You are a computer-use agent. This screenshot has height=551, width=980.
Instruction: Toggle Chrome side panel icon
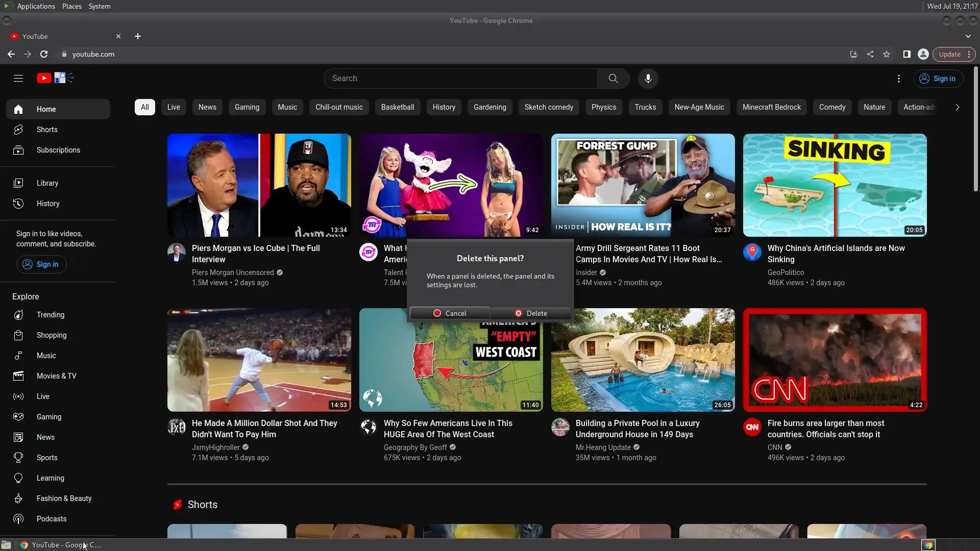907,54
